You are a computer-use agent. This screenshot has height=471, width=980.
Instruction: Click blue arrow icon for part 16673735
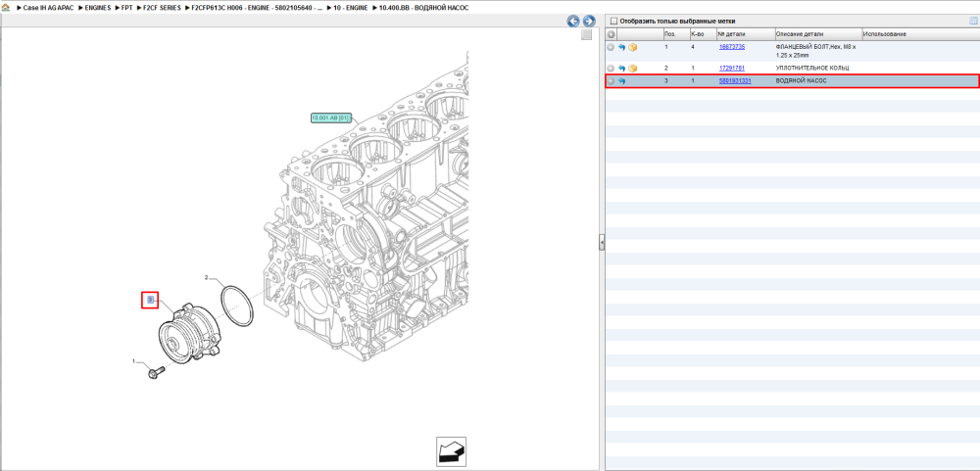click(622, 47)
